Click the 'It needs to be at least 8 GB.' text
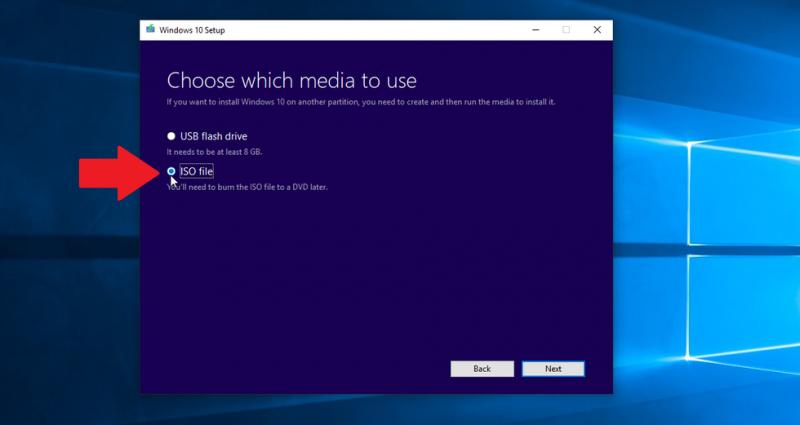Viewport: 800px width, 425px height. [x=214, y=152]
